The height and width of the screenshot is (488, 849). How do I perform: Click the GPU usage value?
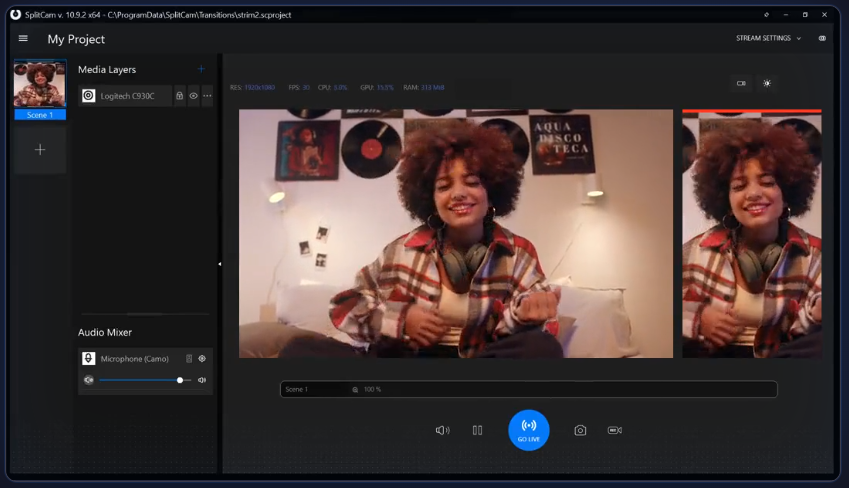click(x=385, y=87)
